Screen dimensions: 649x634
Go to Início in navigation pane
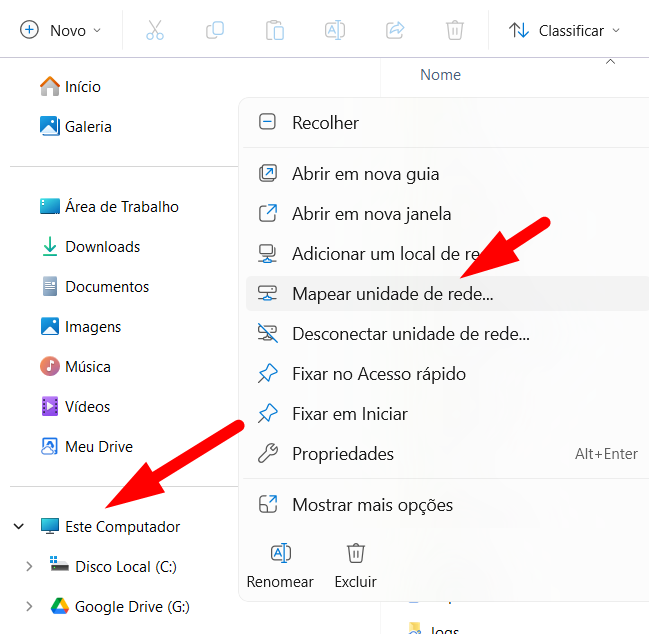tap(82, 87)
